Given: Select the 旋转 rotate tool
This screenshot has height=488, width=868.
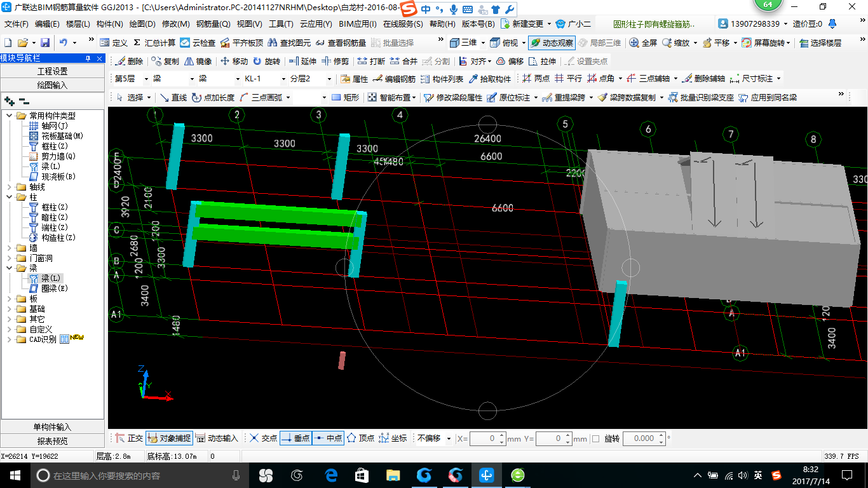Looking at the screenshot, I should 266,61.
